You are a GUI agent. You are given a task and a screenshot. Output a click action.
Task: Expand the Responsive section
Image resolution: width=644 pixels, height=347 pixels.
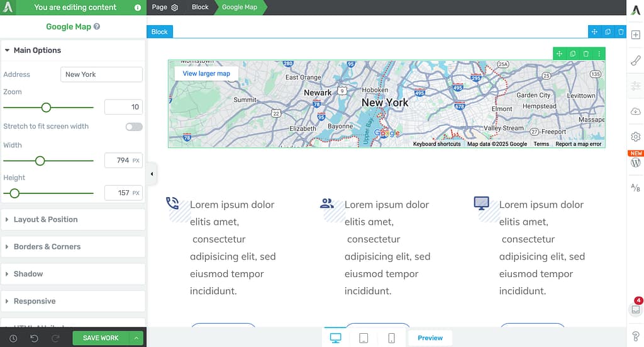(x=73, y=301)
